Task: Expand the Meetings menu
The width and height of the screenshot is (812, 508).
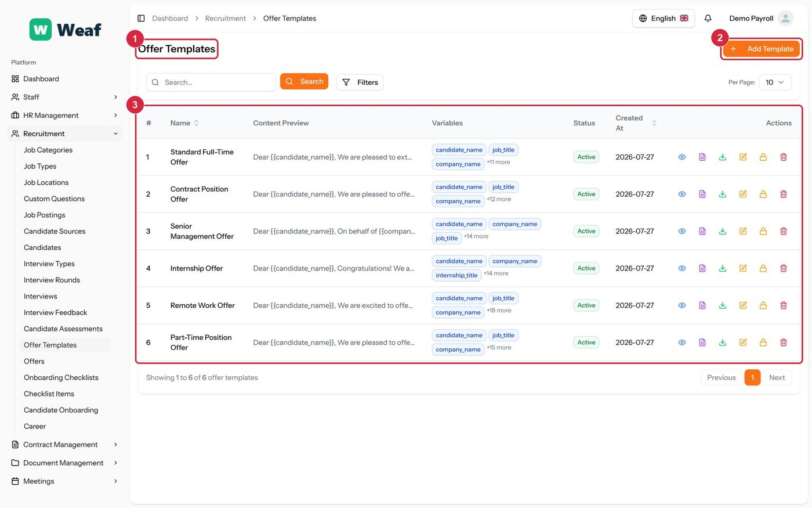Action: pyautogui.click(x=64, y=481)
